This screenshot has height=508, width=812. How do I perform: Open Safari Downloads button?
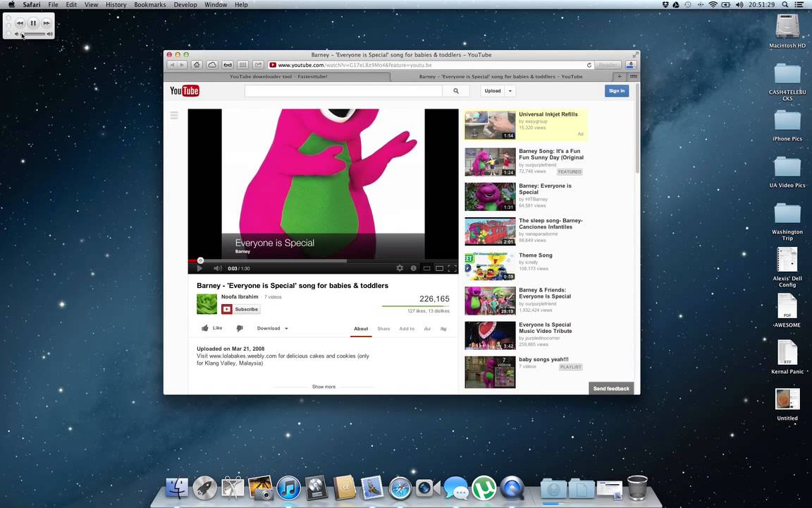(x=631, y=65)
